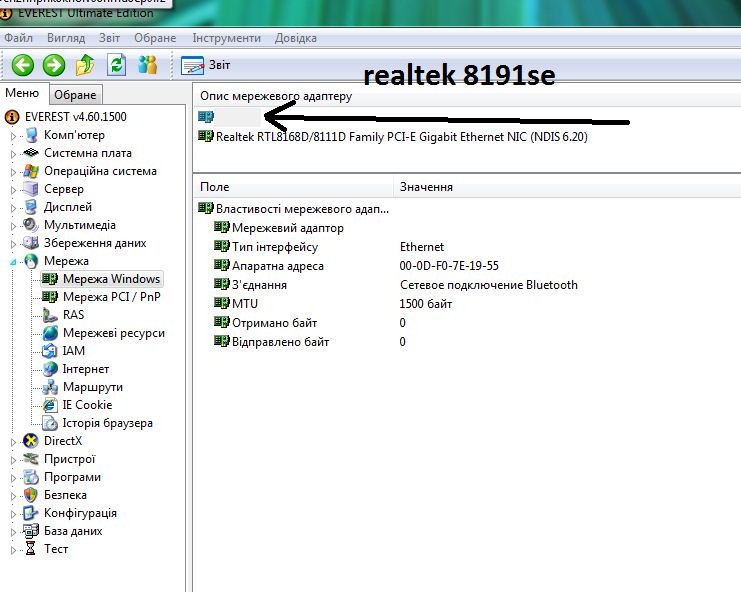Click the Мережа network icon
Screen dimensions: 741x592
point(31,261)
